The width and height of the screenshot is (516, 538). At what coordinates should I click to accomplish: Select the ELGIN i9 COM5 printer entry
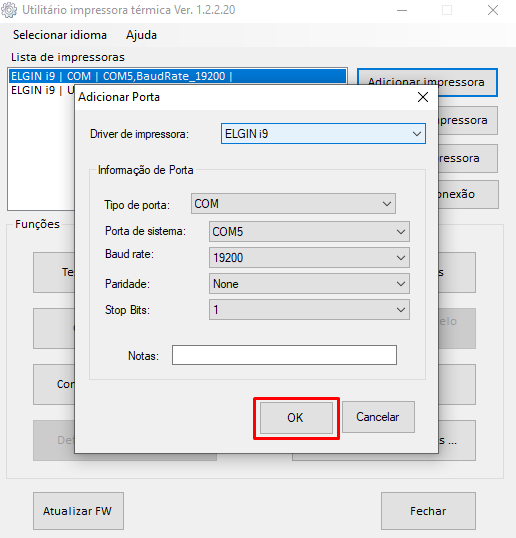tap(177, 76)
